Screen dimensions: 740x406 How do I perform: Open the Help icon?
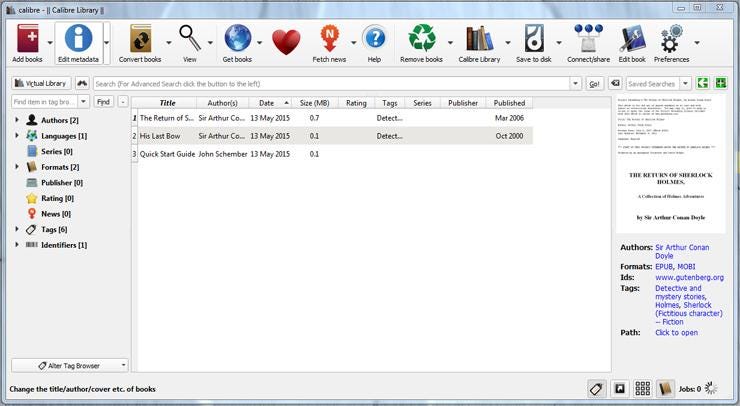coord(375,38)
